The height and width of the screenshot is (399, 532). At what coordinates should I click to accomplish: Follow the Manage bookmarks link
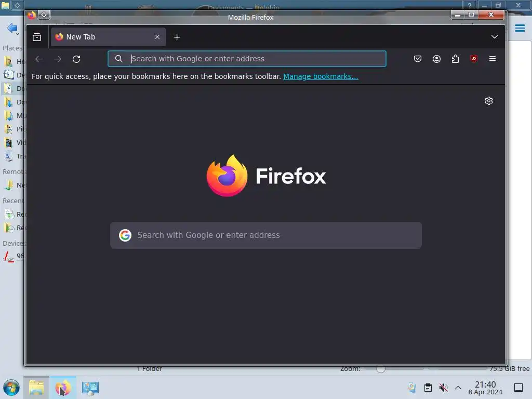coord(321,76)
